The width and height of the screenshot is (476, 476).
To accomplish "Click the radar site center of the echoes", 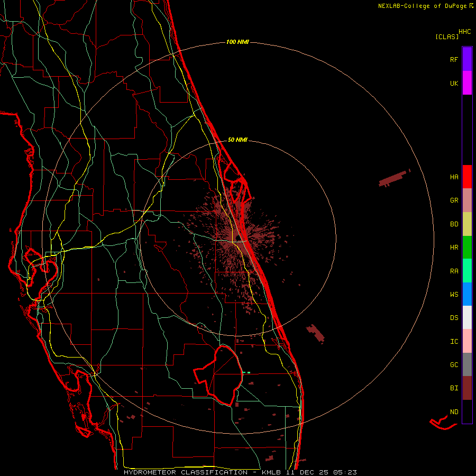I will coord(237,237).
